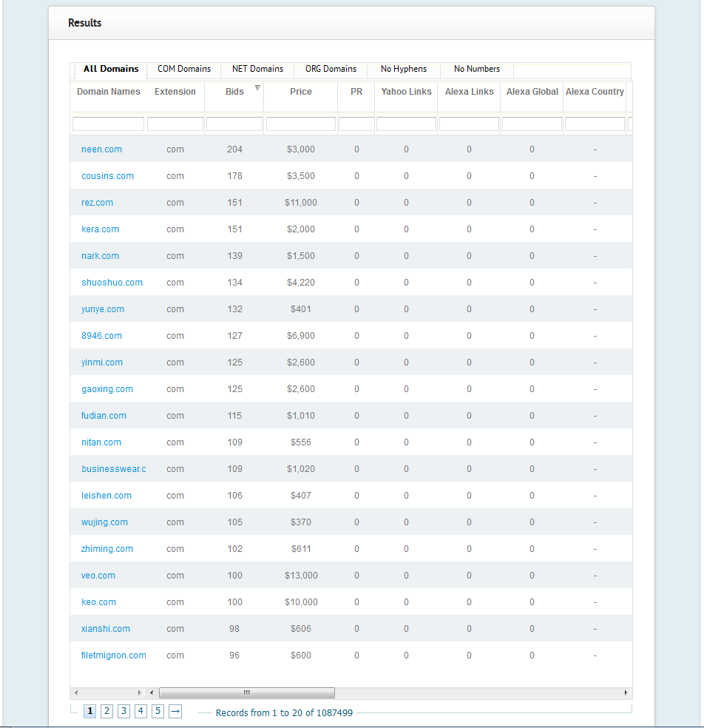Show the No Hyphens tab

tap(404, 69)
